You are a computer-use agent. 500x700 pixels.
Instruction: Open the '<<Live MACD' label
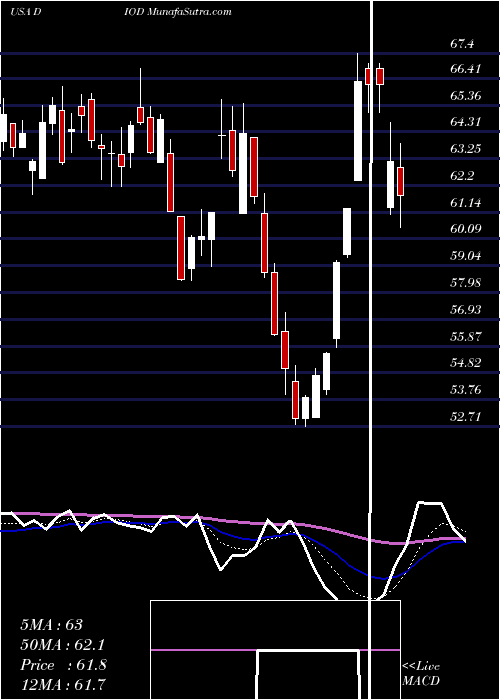click(421, 674)
